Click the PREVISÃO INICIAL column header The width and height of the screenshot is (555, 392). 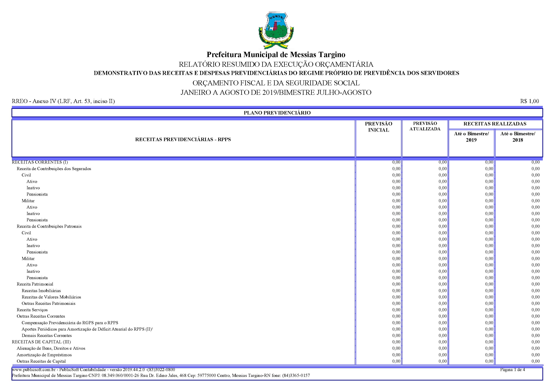tap(378, 127)
